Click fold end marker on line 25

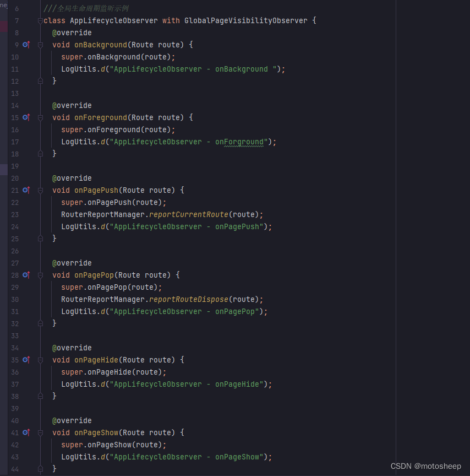pos(40,239)
